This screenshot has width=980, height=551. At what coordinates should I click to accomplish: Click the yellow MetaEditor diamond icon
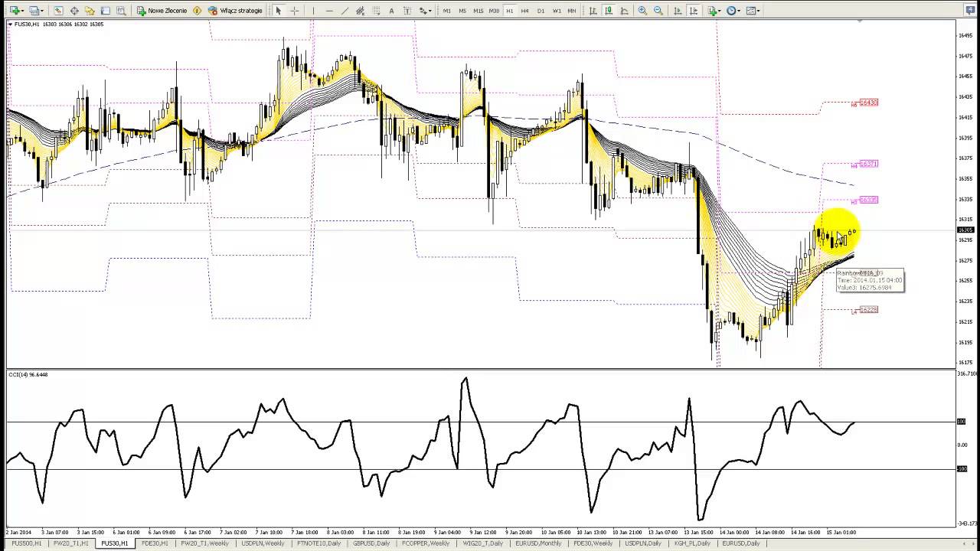tap(198, 11)
